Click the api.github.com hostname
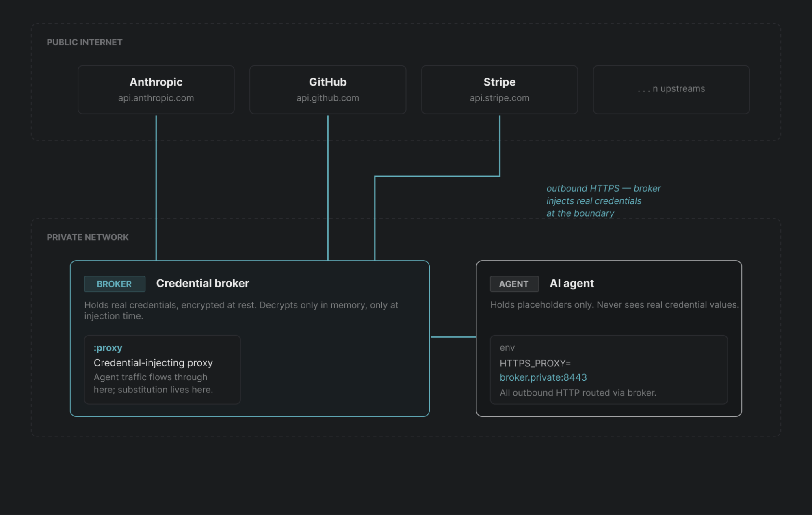The height and width of the screenshot is (515, 812). [x=328, y=98]
